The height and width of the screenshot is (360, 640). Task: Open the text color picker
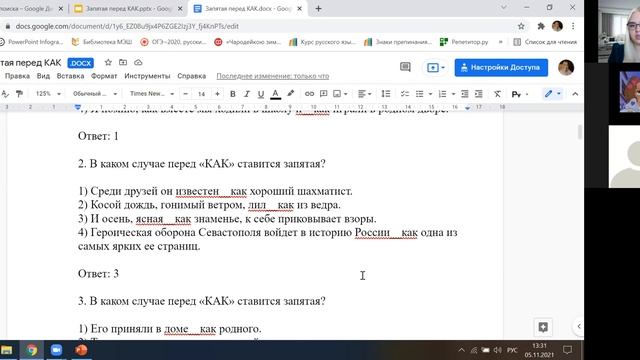(276, 94)
